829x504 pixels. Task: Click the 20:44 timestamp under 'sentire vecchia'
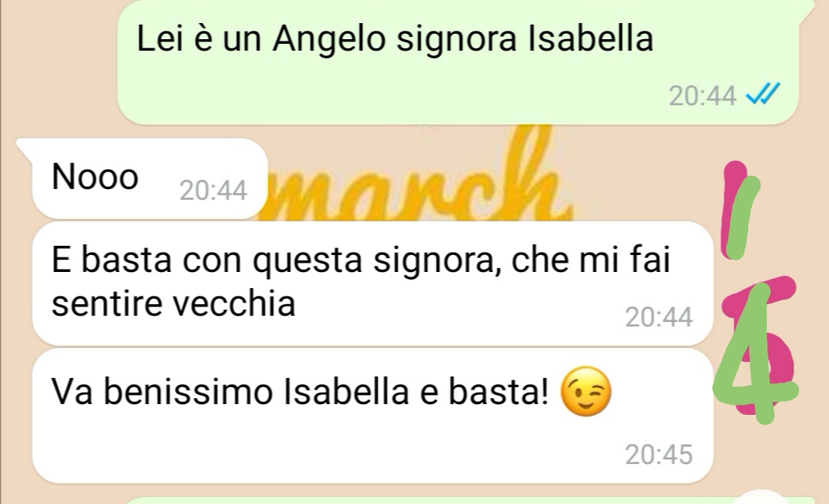pos(658,317)
